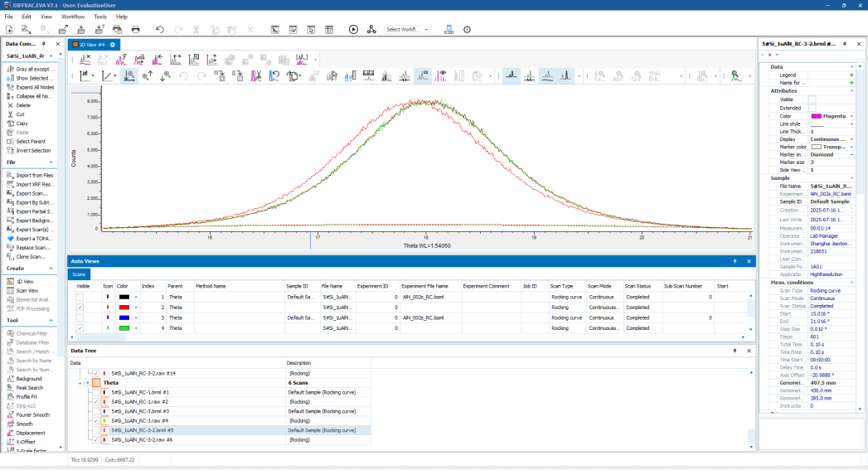Screen dimensions: 868x470
Task: Toggle checkbox for 5#Si_1uAlN_RC-3.raw #4 in Data Tree
Action: [96, 420]
